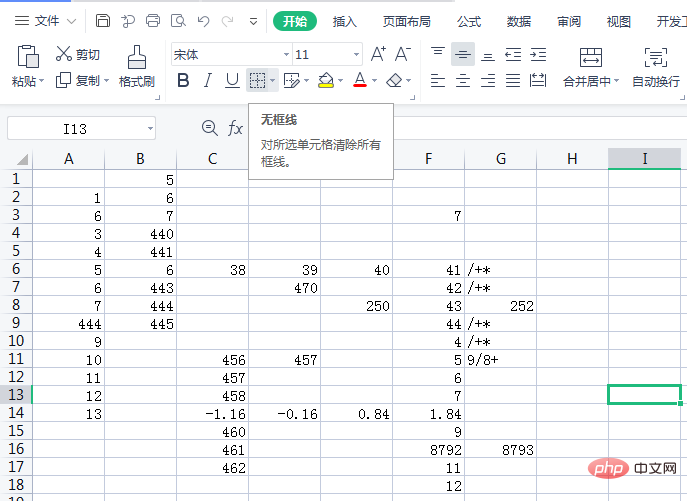
Task: Select column A header
Action: [x=69, y=159]
